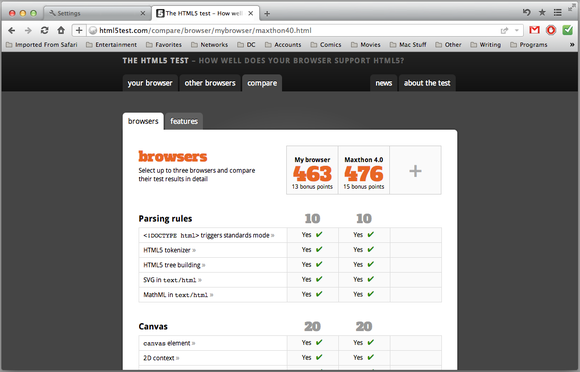Open a new tab with the plus

pyautogui.click(x=267, y=14)
